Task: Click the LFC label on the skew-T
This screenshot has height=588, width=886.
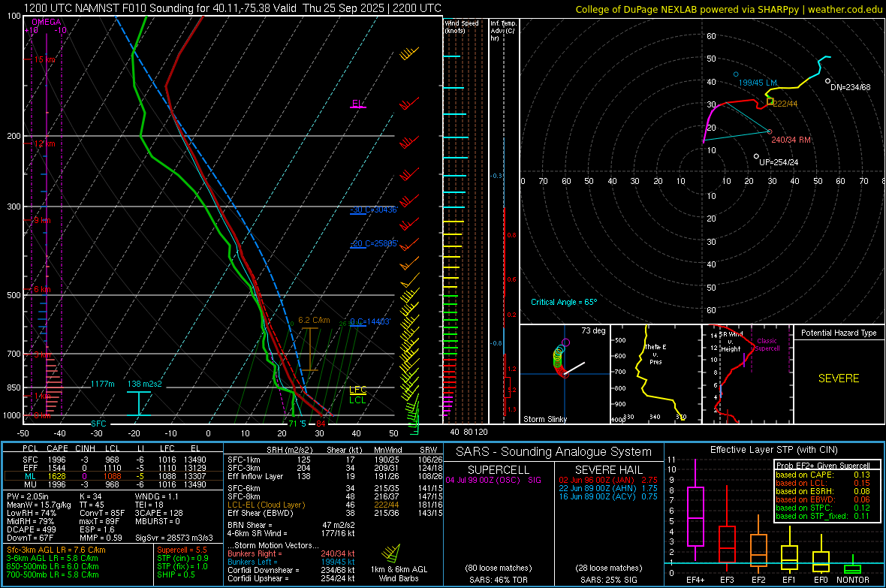Action: tap(357, 390)
